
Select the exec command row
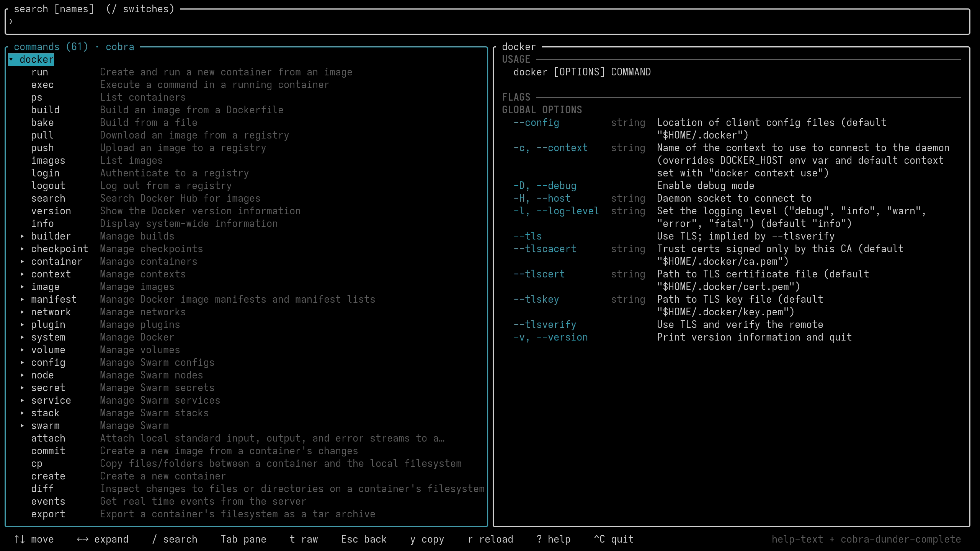click(247, 85)
